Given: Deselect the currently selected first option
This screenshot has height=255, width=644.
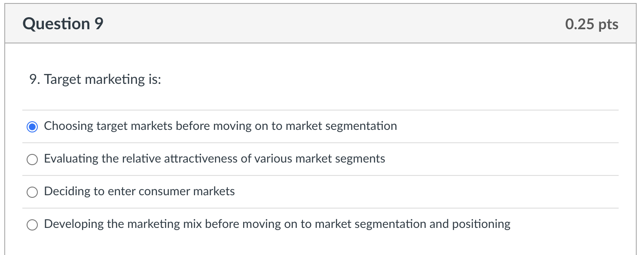Looking at the screenshot, I should (32, 126).
